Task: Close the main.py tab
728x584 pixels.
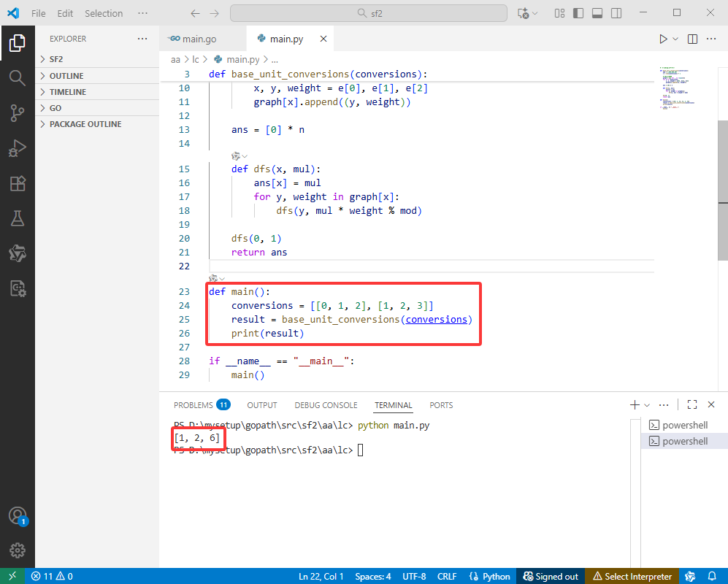Action: [323, 39]
